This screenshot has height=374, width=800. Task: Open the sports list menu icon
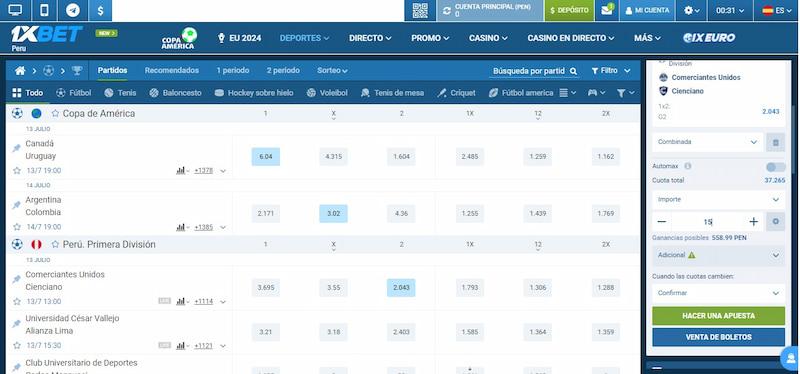[567, 93]
